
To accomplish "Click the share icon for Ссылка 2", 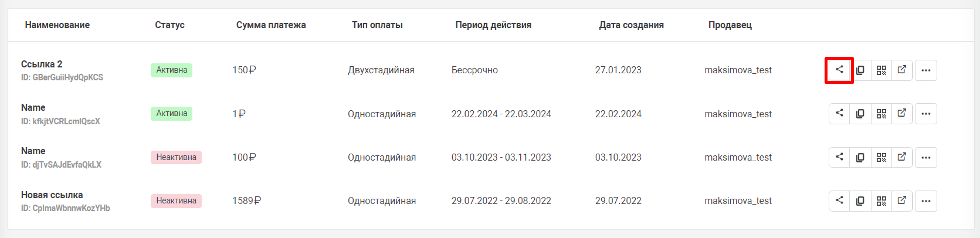I will click(x=839, y=70).
